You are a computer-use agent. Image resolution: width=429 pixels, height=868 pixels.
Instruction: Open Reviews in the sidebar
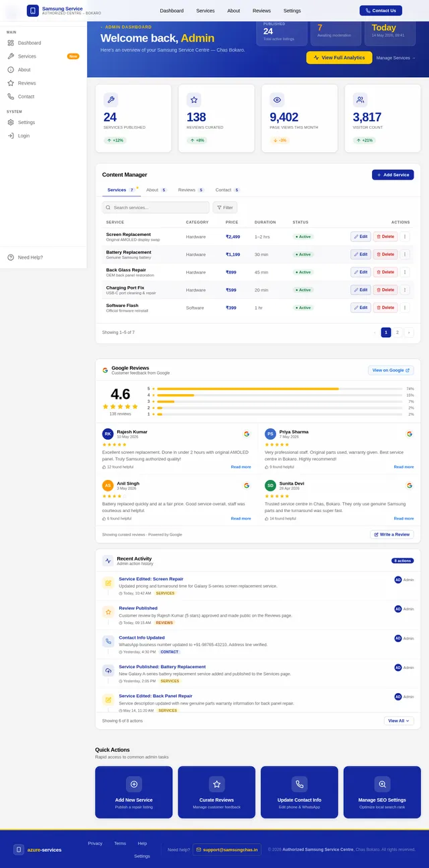[x=44, y=83]
